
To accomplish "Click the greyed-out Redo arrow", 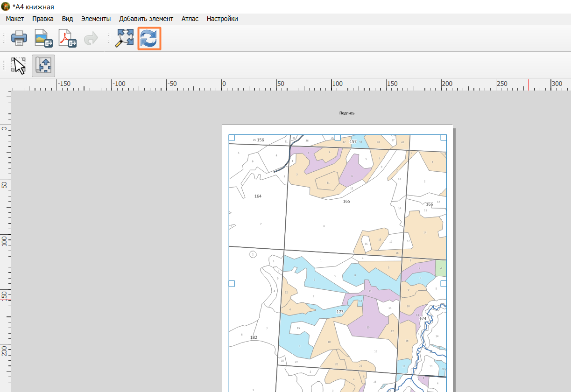I will 91,38.
